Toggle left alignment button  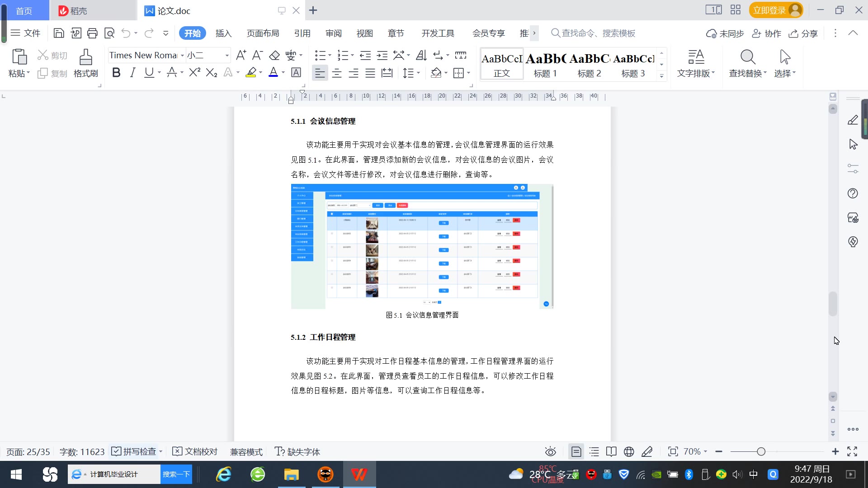click(x=320, y=73)
